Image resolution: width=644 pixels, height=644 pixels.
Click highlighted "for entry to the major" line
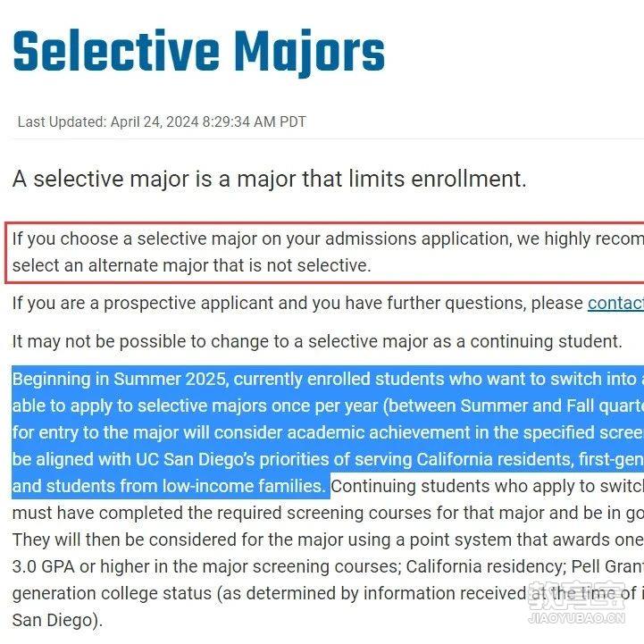pos(328,432)
